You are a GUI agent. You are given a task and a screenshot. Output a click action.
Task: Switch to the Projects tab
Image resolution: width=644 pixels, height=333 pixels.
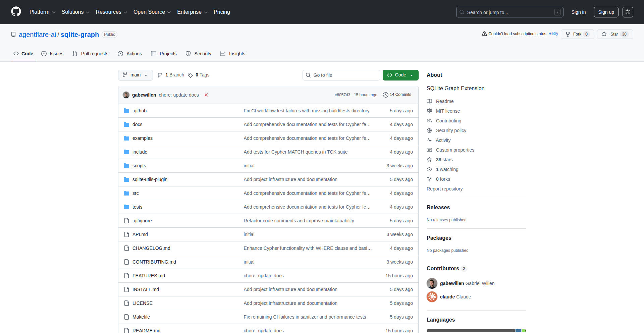coord(164,54)
